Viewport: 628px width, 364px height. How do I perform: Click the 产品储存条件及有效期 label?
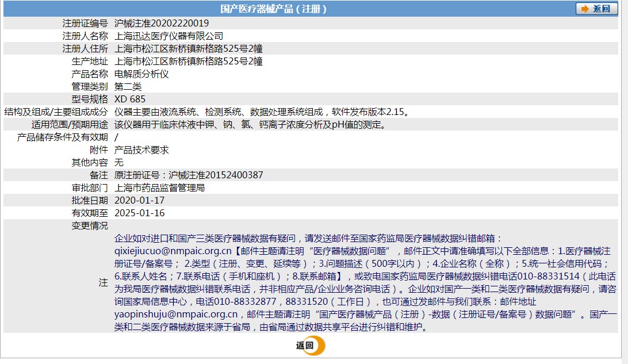coord(63,137)
